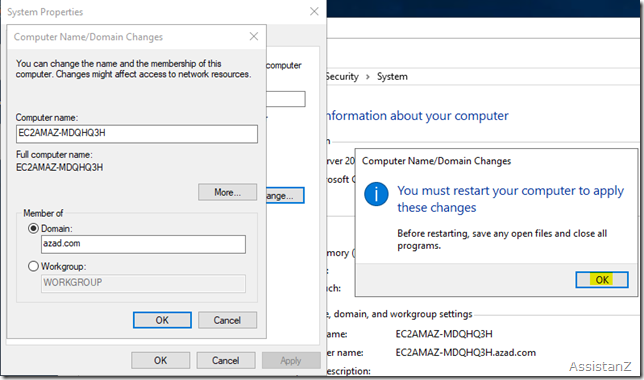Click the greyed-out Apply button
This screenshot has width=644, height=380.
coord(291,360)
